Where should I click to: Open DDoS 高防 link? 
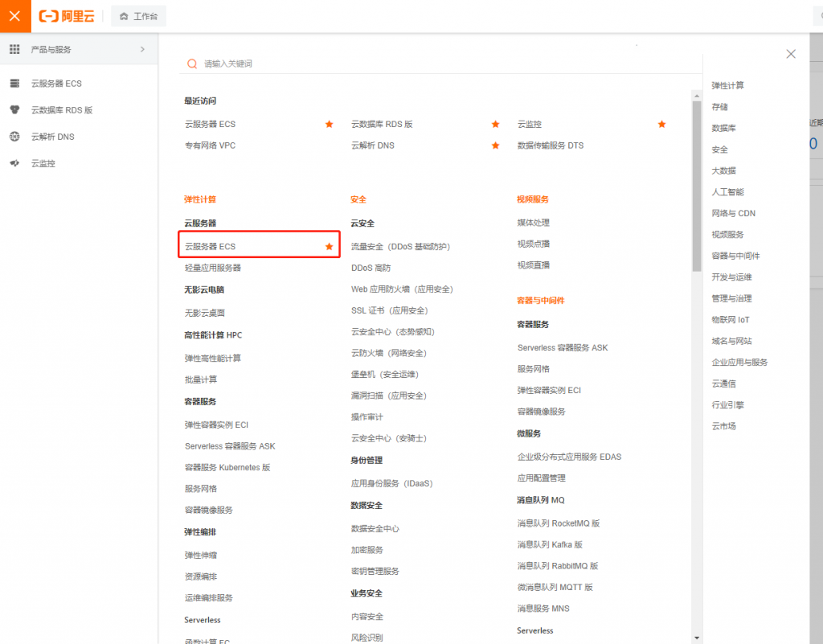tap(371, 268)
